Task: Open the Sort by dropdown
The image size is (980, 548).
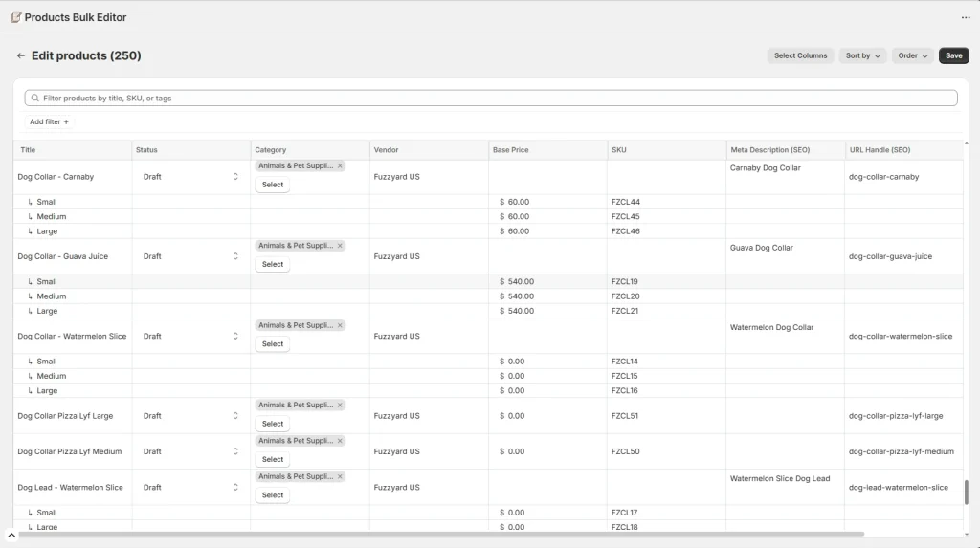Action: click(862, 55)
